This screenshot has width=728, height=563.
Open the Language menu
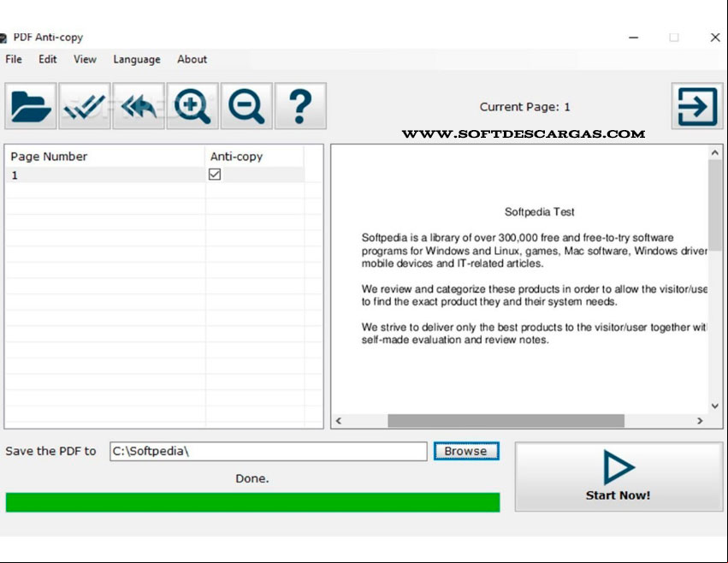[137, 59]
